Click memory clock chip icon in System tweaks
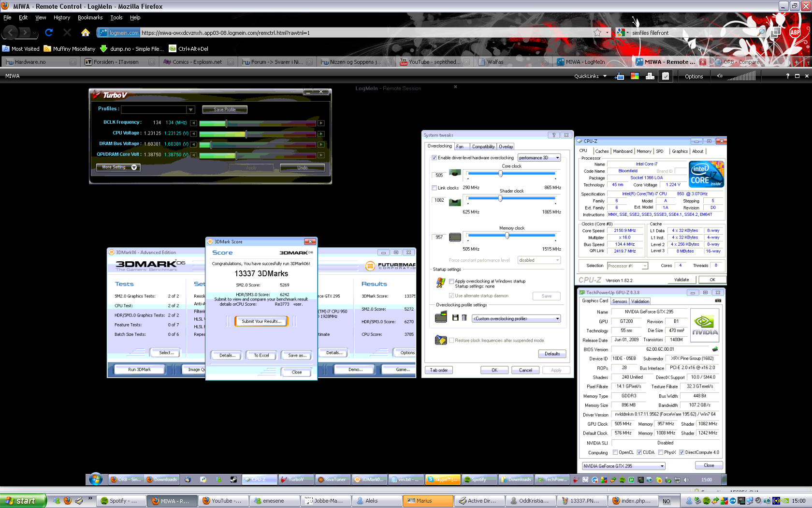The image size is (812, 508). [x=455, y=237]
